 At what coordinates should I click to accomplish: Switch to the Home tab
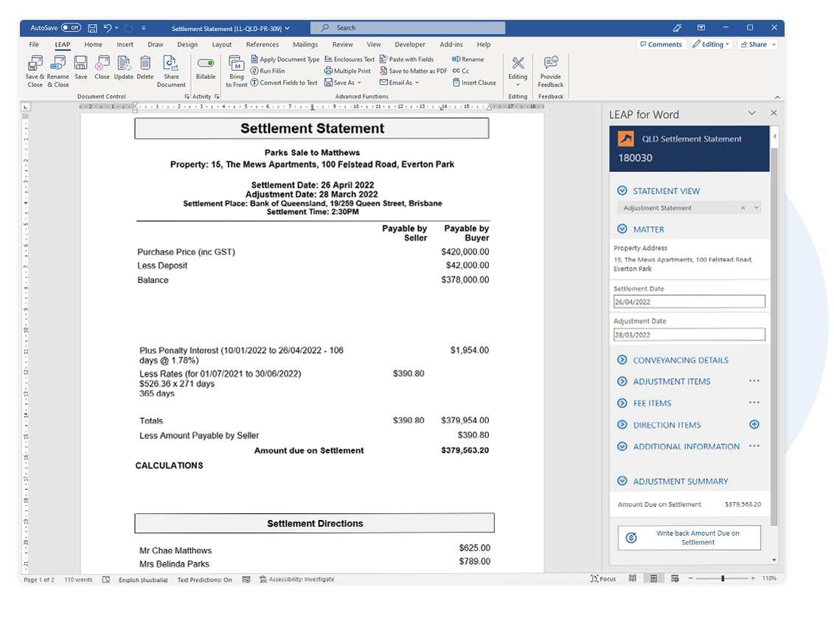93,44
